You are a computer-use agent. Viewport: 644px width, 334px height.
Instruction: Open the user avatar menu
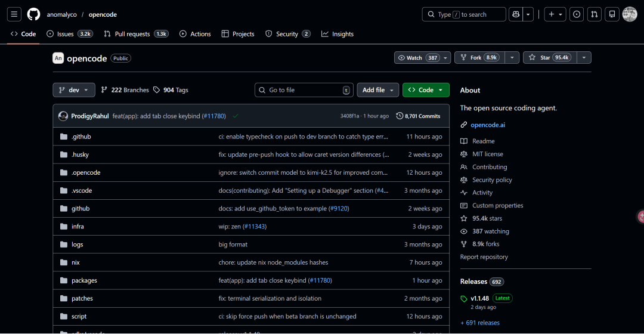[x=630, y=14]
